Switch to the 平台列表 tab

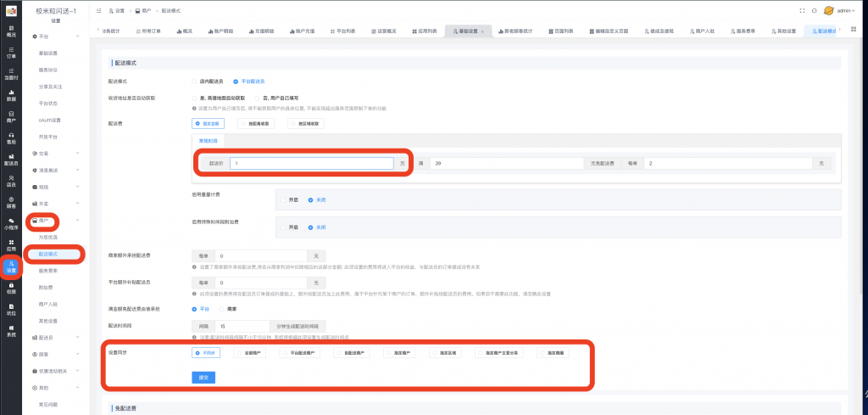coord(342,31)
